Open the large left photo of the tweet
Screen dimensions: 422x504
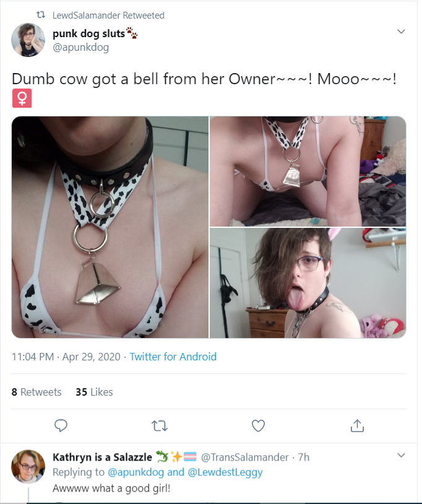110,227
